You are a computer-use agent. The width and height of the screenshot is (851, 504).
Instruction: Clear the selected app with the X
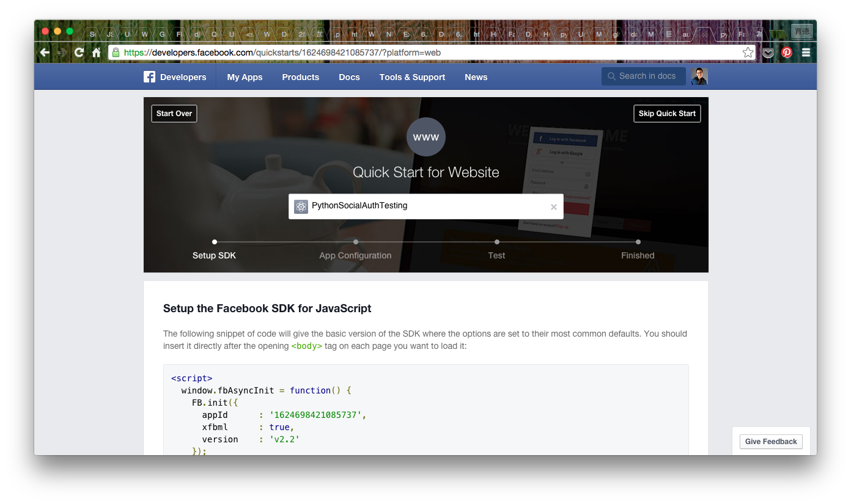pos(553,207)
